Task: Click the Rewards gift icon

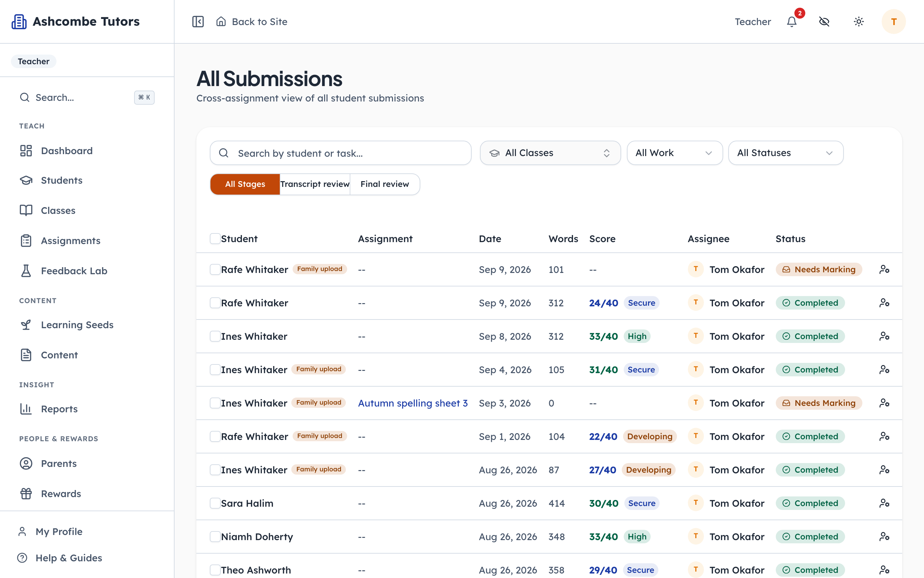Action: [26, 494]
